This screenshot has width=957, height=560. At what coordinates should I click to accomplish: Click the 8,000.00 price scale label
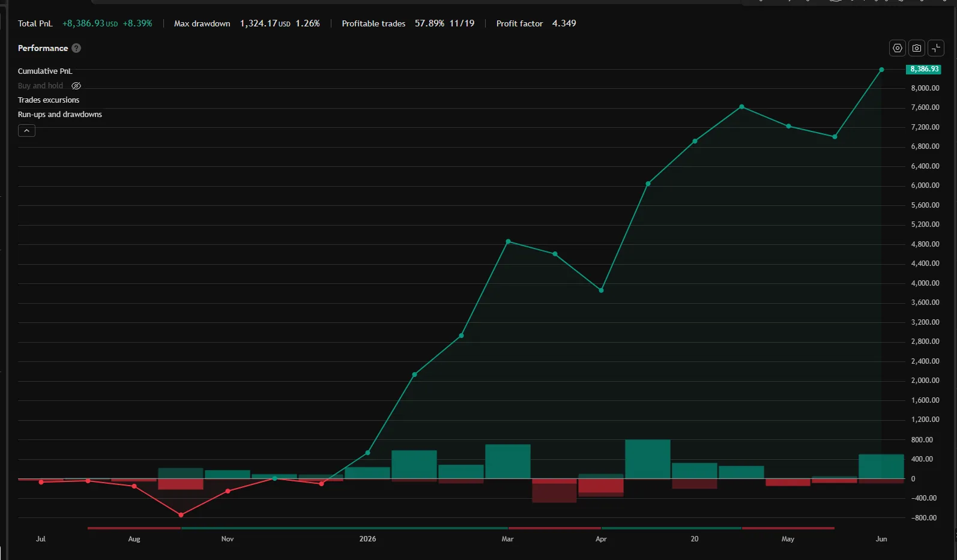pos(925,88)
